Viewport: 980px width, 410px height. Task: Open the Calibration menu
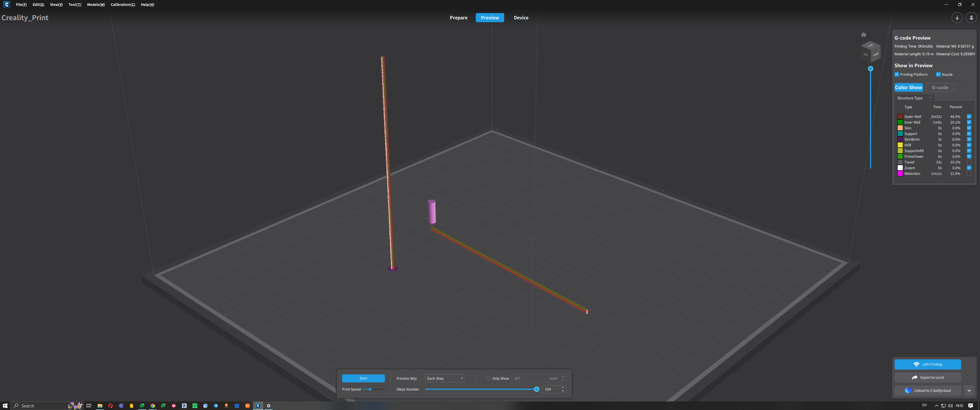122,5
